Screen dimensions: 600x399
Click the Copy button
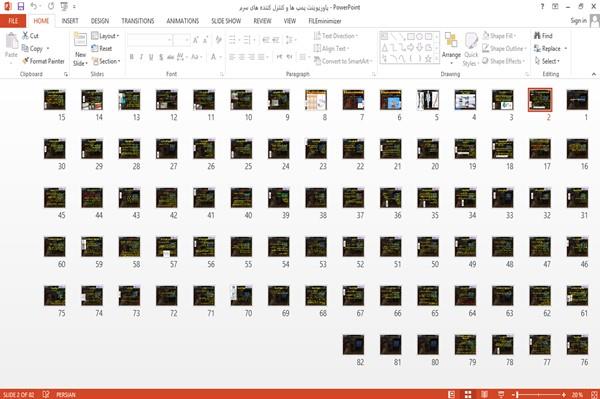tap(36, 49)
